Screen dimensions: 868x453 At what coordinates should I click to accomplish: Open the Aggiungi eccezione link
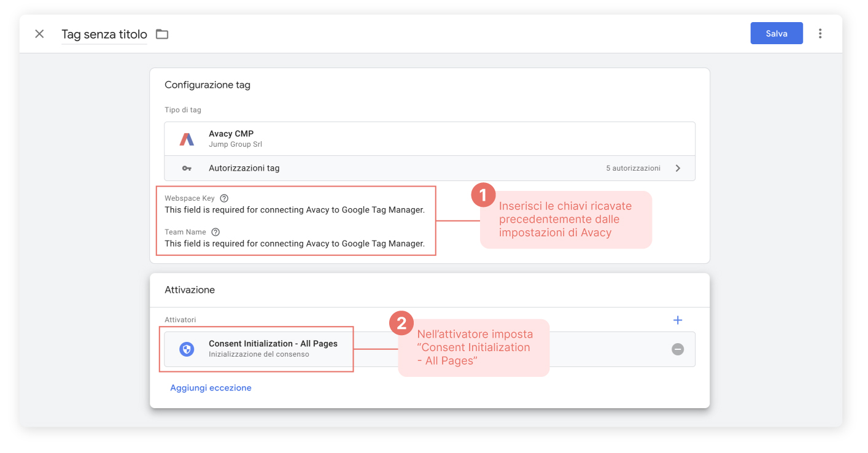tap(211, 387)
